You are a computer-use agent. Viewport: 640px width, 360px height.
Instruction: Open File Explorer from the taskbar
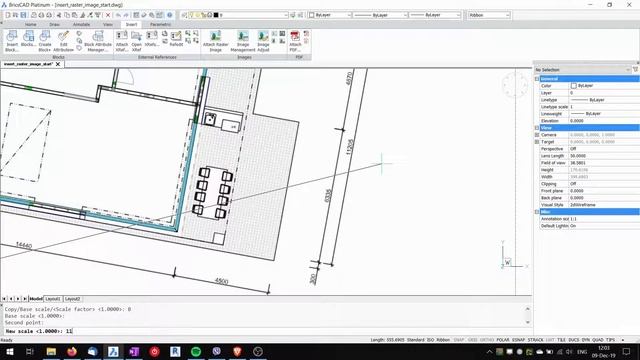click(51, 351)
